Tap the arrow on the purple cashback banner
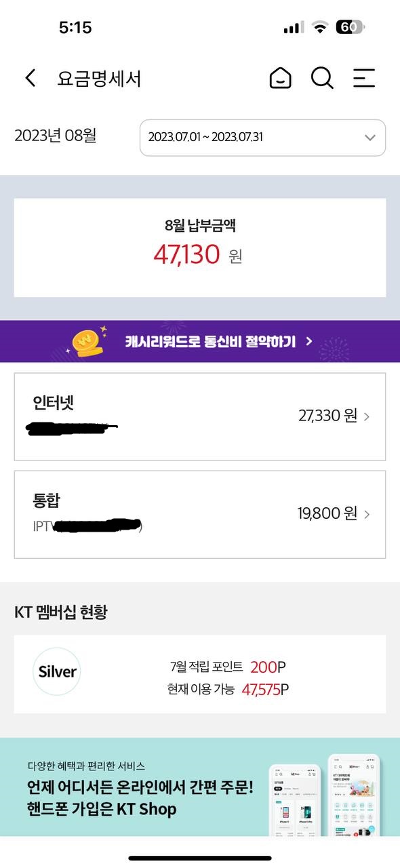The image size is (400, 868). tap(309, 341)
